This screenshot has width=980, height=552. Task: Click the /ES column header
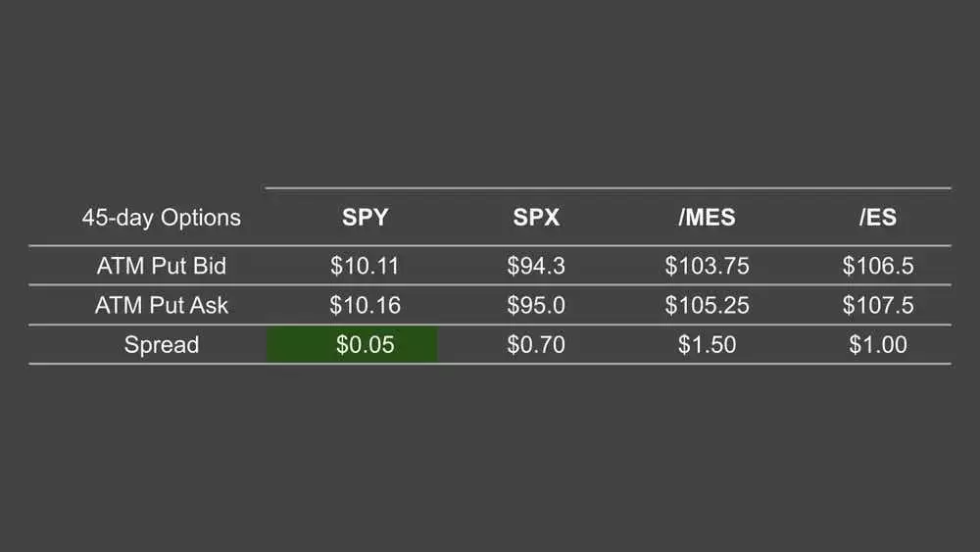(877, 218)
